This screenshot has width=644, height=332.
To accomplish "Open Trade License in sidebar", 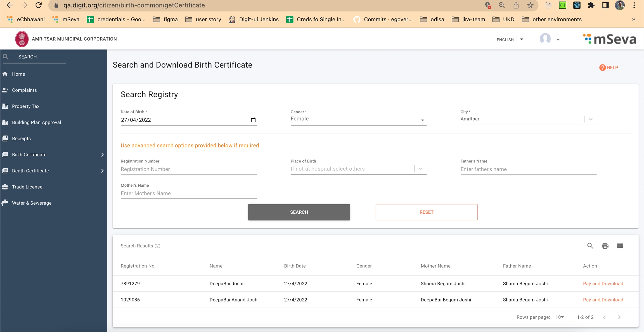I will click(x=27, y=187).
